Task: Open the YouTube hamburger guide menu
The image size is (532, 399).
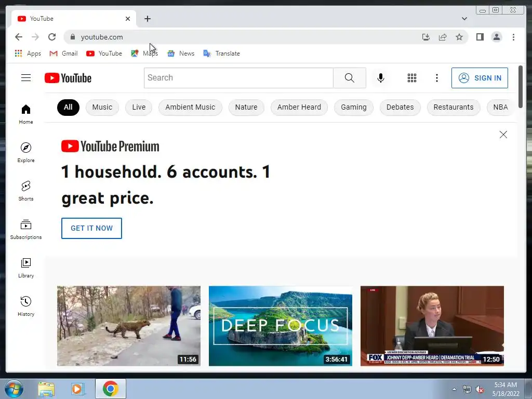Action: 26,78
